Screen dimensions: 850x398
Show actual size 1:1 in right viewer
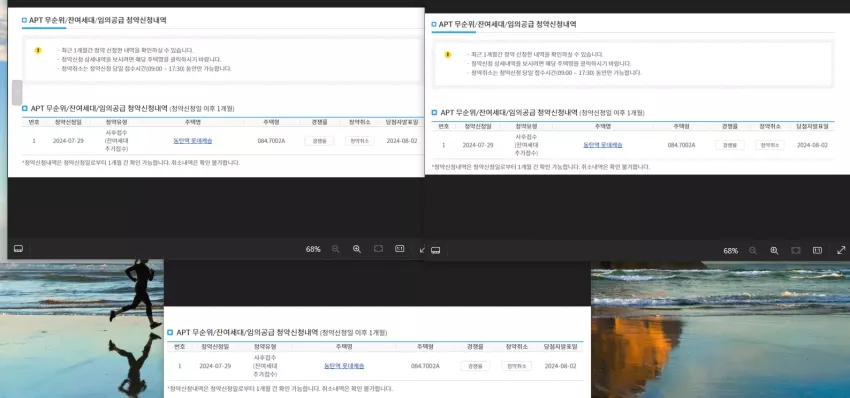pos(817,251)
